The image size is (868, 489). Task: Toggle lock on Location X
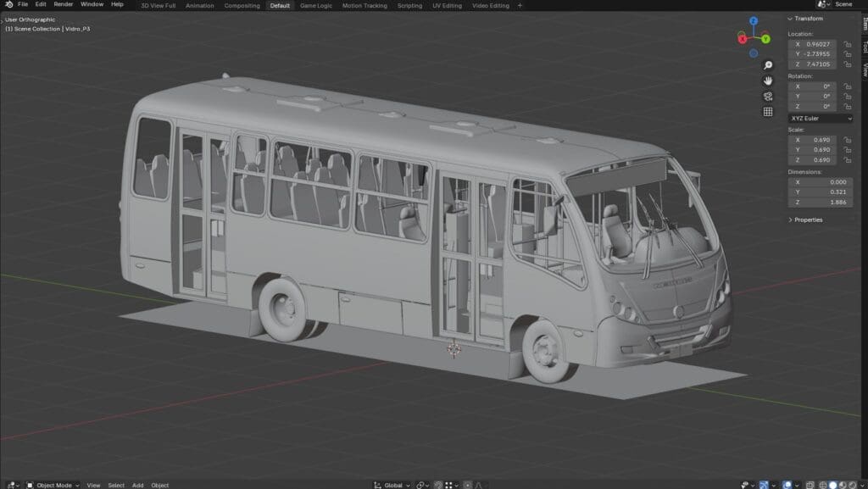coord(847,44)
